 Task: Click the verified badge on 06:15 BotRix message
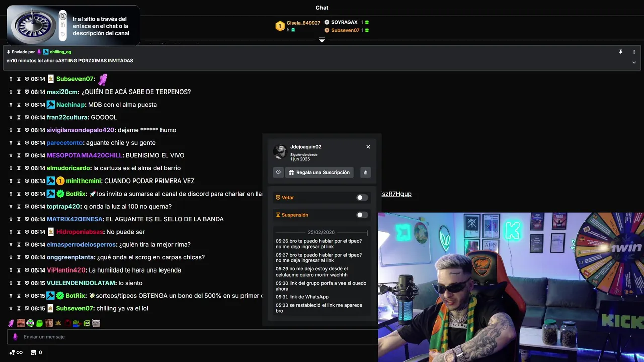click(x=60, y=296)
